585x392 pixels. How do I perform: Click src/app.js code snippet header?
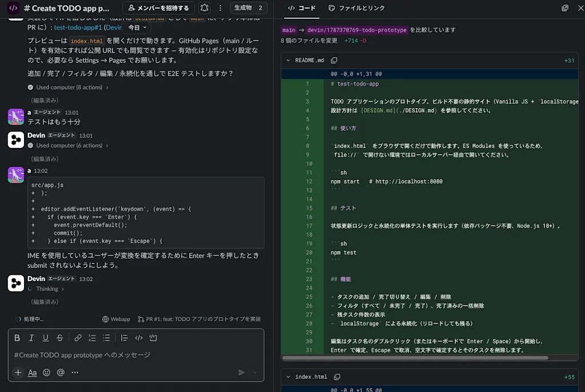[x=47, y=185]
